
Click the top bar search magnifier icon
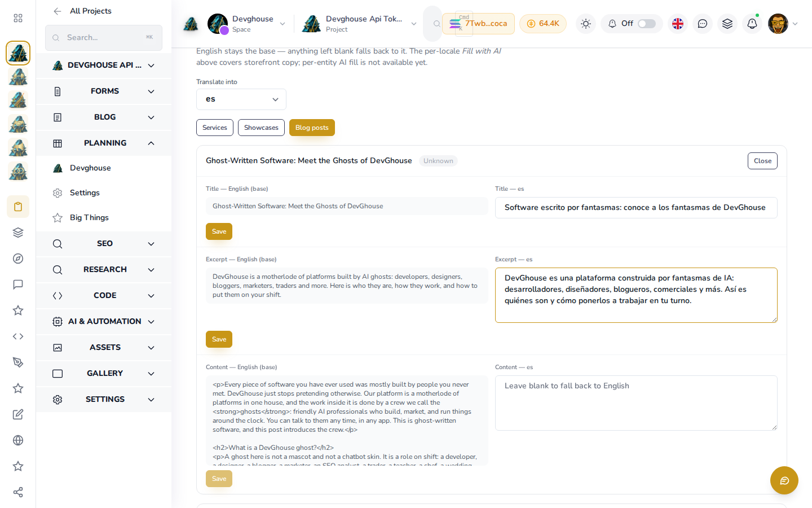pos(436,24)
